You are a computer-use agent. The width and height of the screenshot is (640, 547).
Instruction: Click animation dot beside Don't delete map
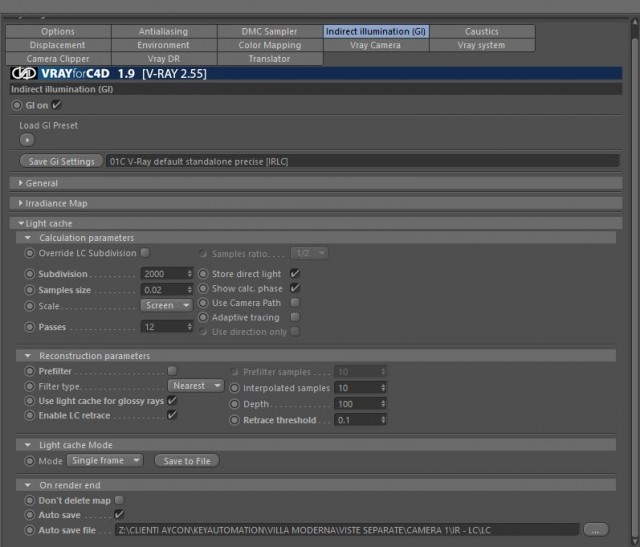point(29,500)
